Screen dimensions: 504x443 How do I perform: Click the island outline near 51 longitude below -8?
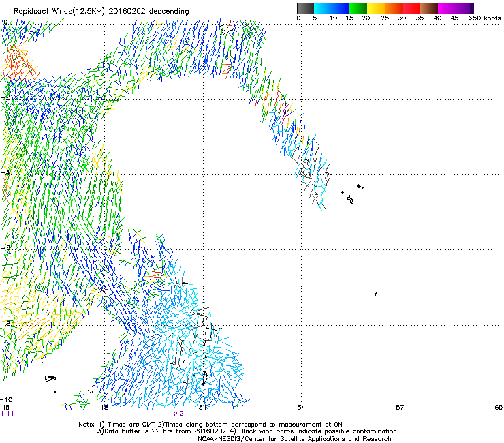click(204, 378)
